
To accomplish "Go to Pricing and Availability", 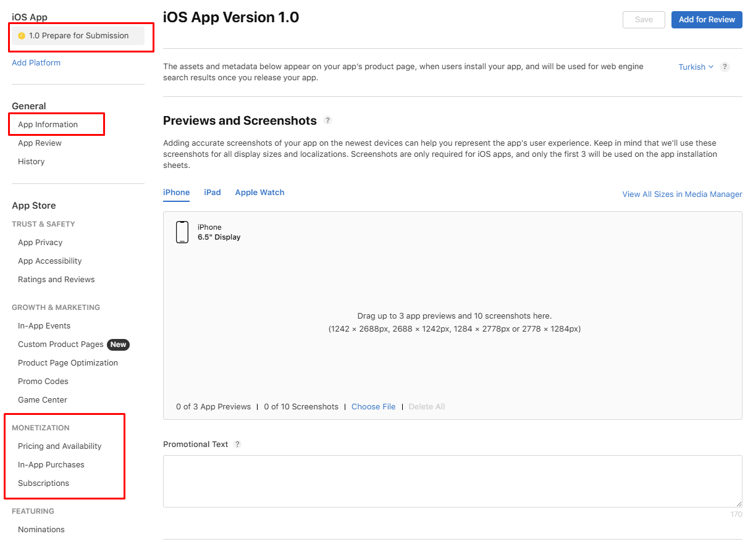I will tap(60, 446).
